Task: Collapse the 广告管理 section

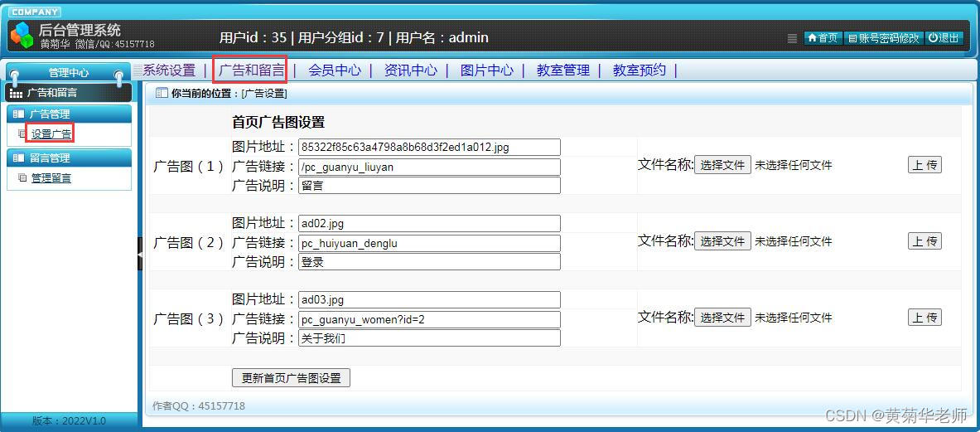Action: pyautogui.click(x=70, y=114)
